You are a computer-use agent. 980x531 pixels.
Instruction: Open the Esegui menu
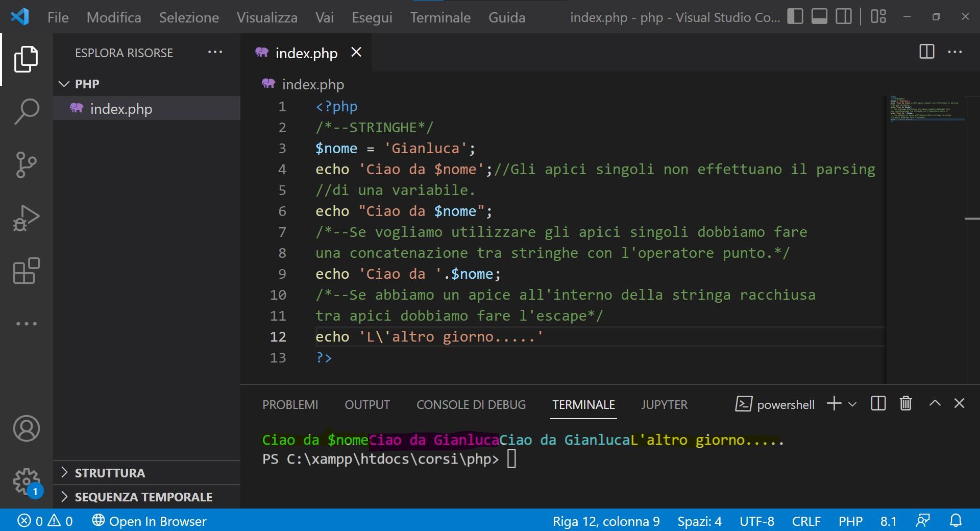[x=372, y=17]
